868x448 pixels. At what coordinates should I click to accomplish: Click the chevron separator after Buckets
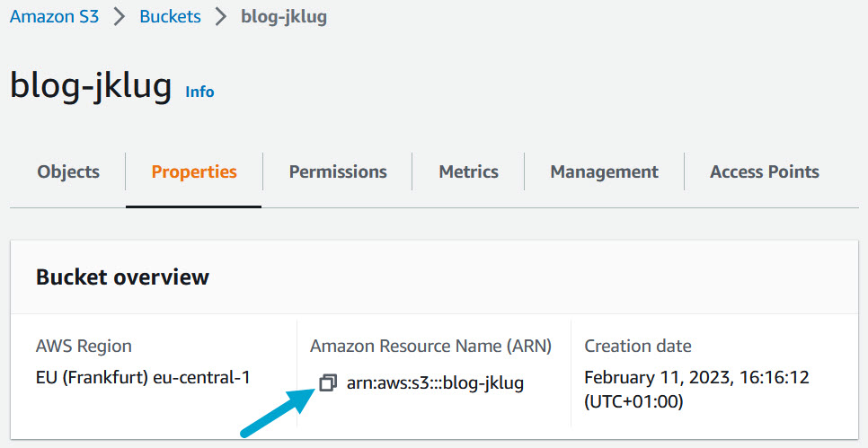(x=221, y=17)
